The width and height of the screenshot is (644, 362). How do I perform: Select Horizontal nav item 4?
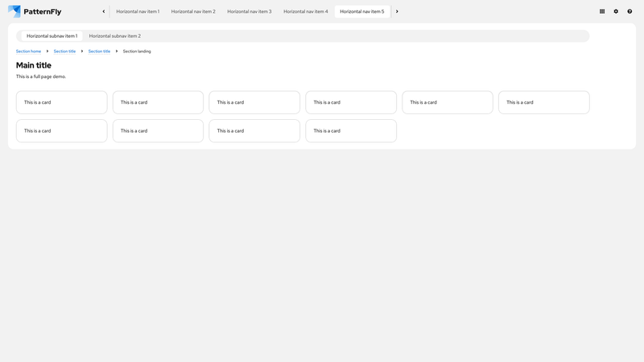[x=306, y=11]
